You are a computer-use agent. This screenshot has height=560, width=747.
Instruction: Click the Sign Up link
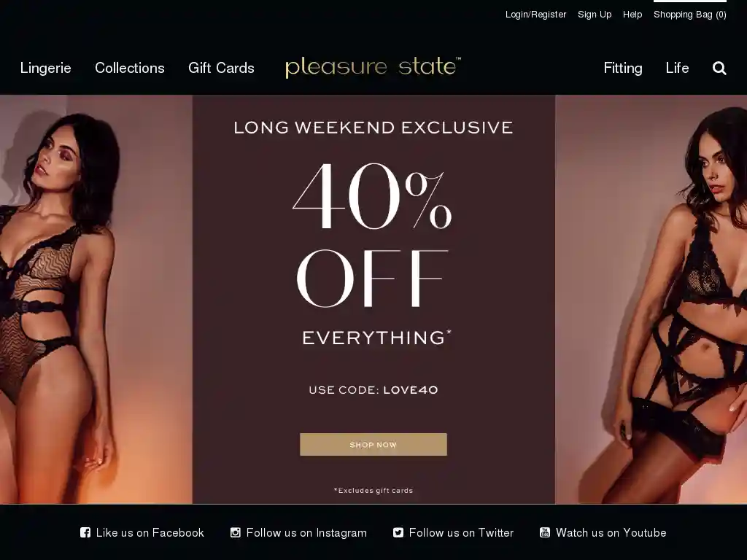tap(595, 15)
